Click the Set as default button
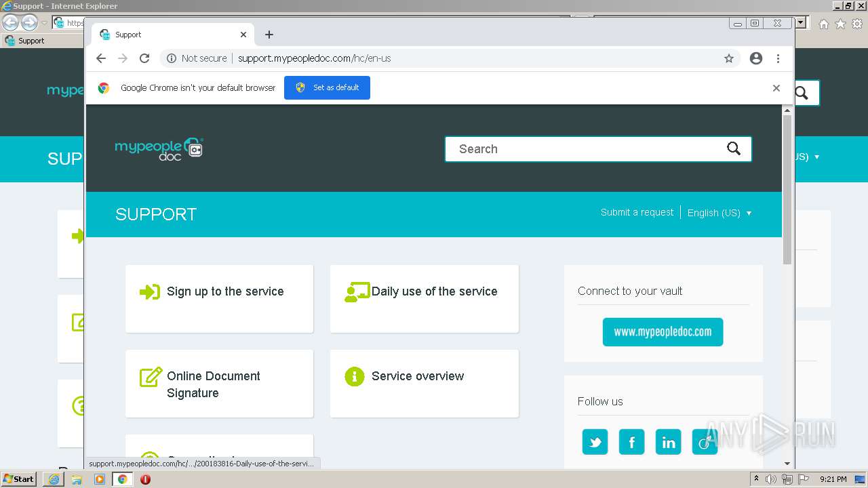Screen dimensions: 868x488 click(x=327, y=87)
